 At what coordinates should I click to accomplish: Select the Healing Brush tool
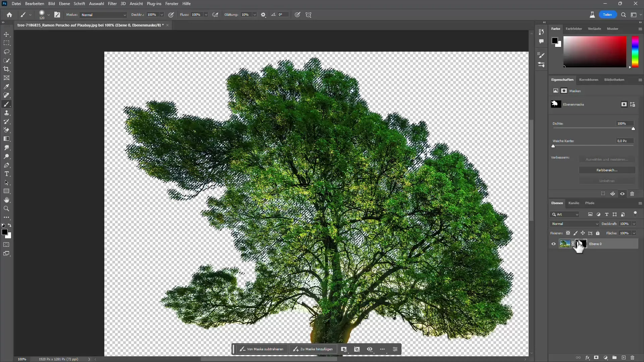[7, 96]
